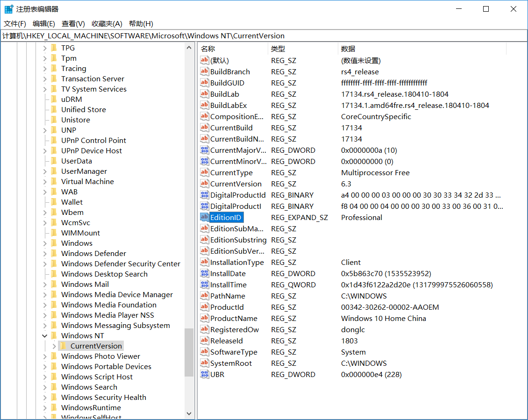The width and height of the screenshot is (528, 420).
Task: Open the 帮助(H) menu
Action: pyautogui.click(x=141, y=23)
